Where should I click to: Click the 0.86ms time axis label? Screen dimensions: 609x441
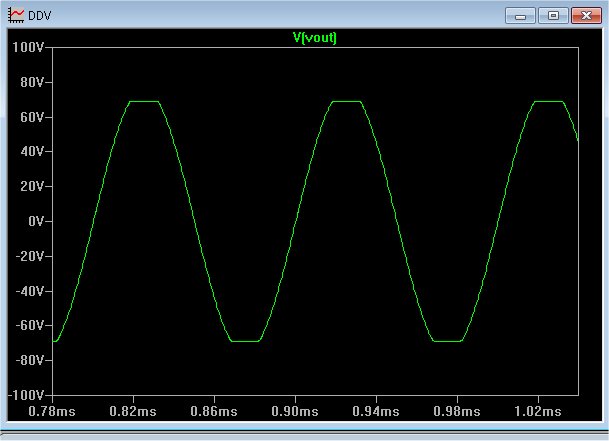(214, 411)
